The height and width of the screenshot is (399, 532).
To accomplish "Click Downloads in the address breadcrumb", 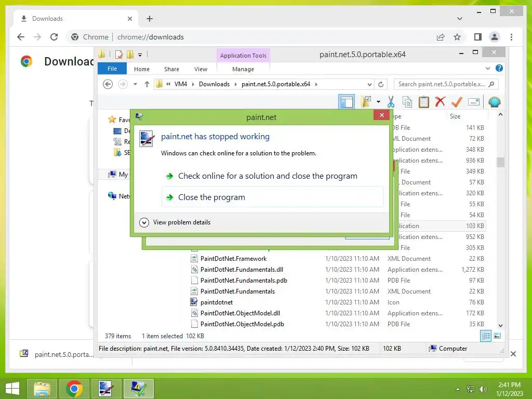I will coord(214,84).
